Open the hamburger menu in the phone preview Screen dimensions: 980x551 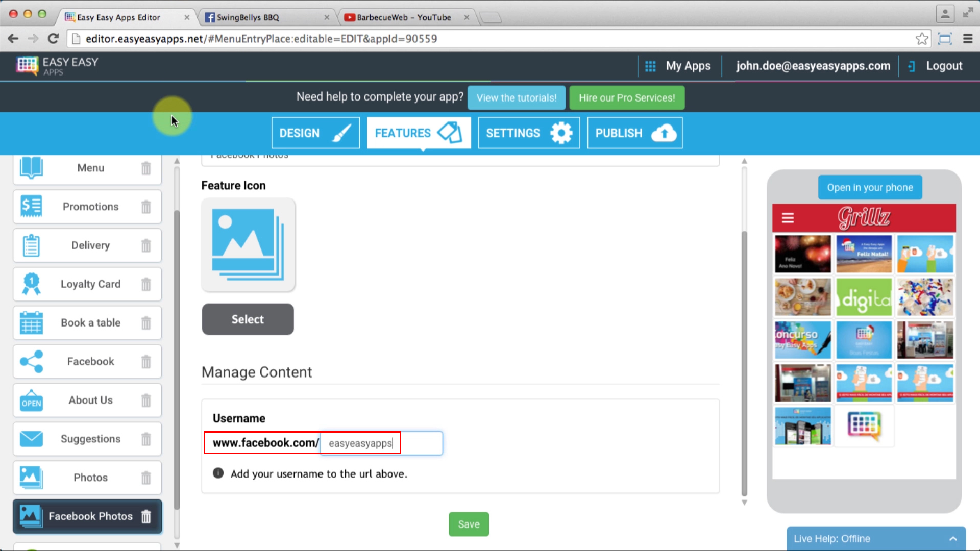[788, 218]
